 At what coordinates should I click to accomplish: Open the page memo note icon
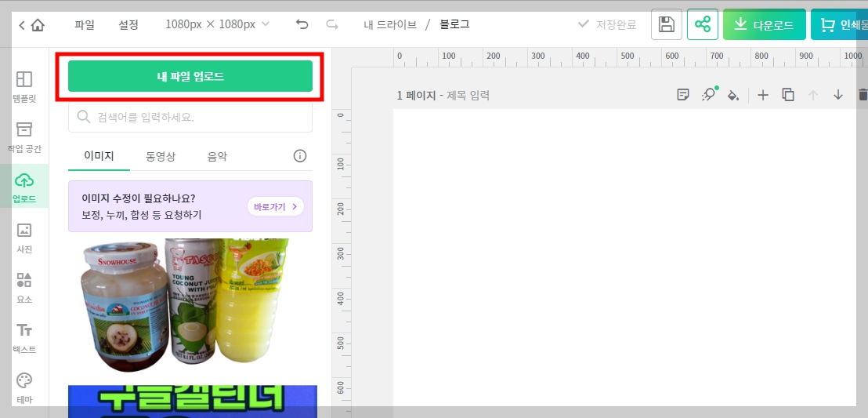[x=683, y=95]
